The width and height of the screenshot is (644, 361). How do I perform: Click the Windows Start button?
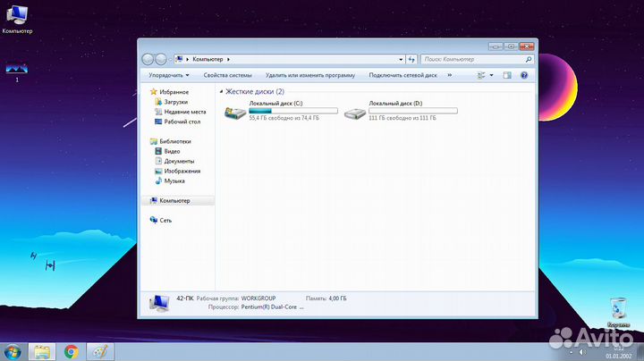click(x=13, y=351)
